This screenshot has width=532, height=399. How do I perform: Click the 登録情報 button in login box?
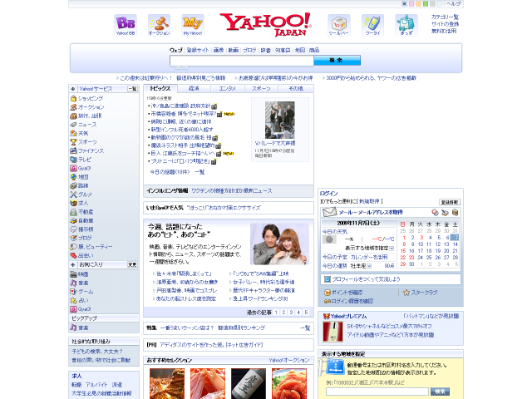pyautogui.click(x=450, y=202)
